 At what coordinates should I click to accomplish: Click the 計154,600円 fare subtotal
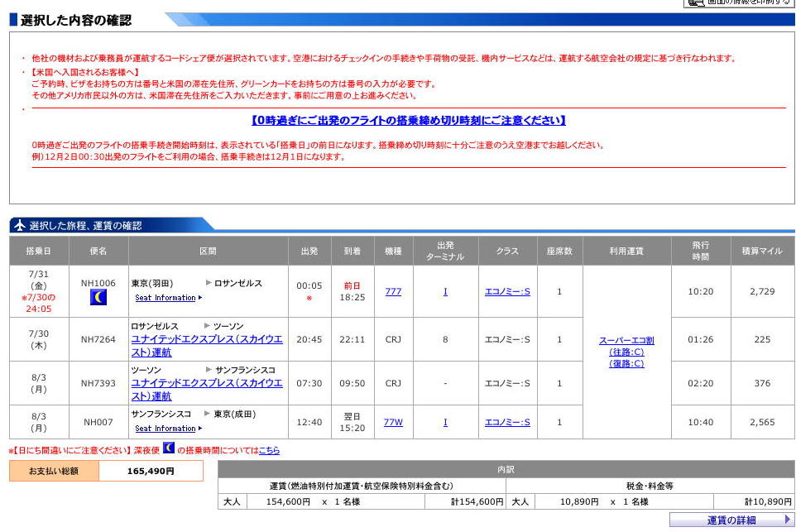click(477, 501)
